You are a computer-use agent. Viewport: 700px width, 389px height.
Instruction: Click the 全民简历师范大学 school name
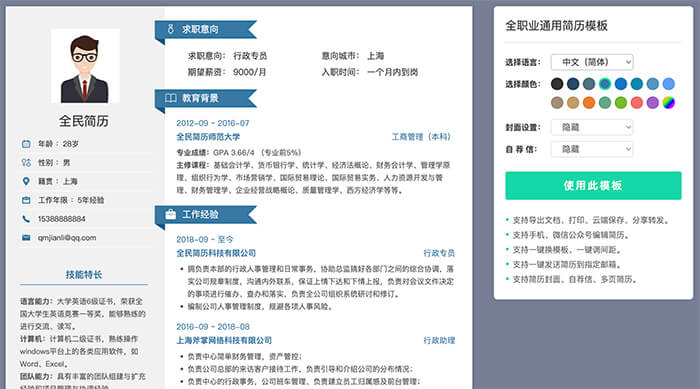[x=208, y=137]
